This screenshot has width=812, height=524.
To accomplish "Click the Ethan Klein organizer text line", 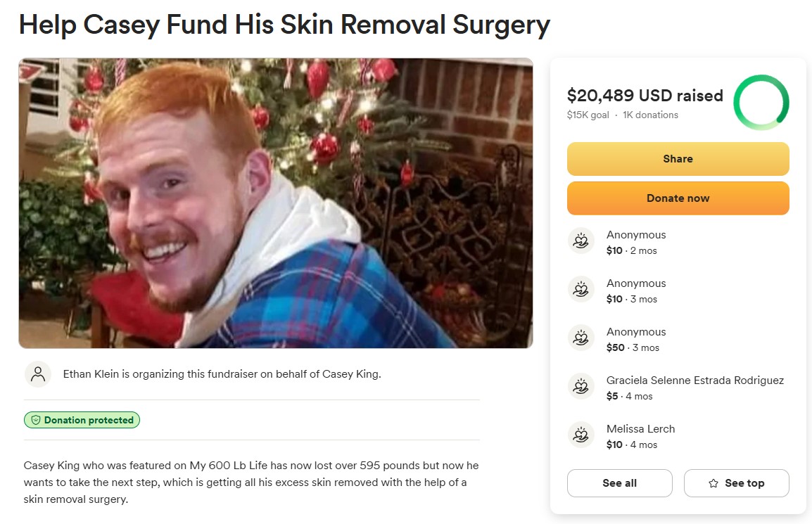I will 222,374.
